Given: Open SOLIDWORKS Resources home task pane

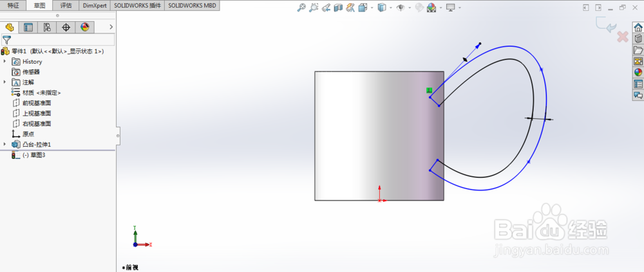Looking at the screenshot, I should [x=638, y=28].
